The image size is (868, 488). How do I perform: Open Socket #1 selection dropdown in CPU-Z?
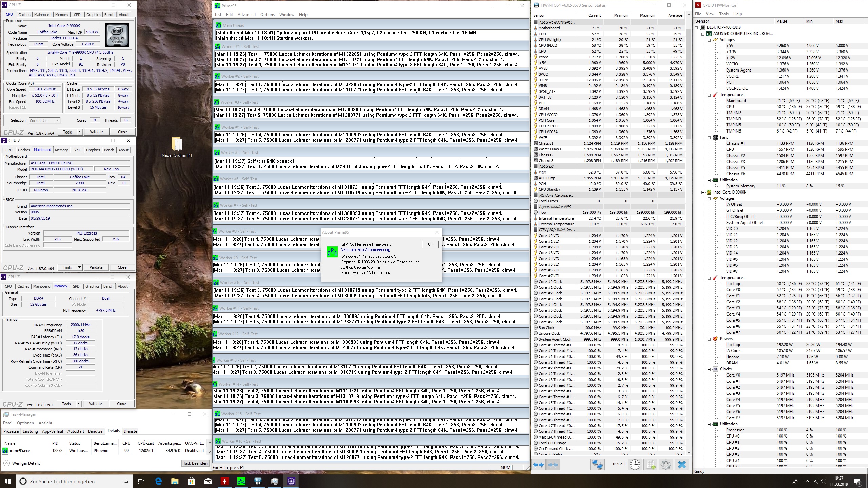coord(57,120)
